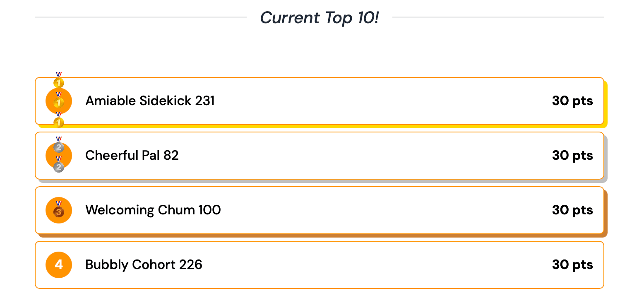Click the orange number 4 rank badge
The image size is (644, 293).
[59, 264]
